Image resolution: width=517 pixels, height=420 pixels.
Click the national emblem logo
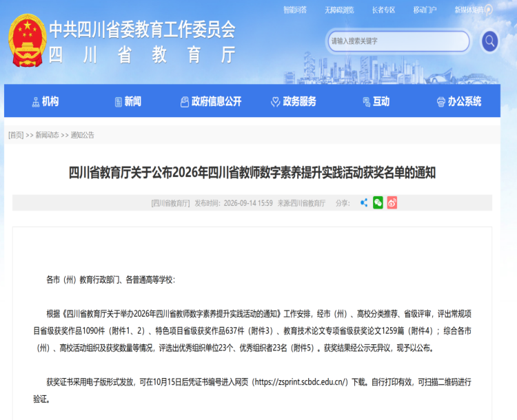28,40
